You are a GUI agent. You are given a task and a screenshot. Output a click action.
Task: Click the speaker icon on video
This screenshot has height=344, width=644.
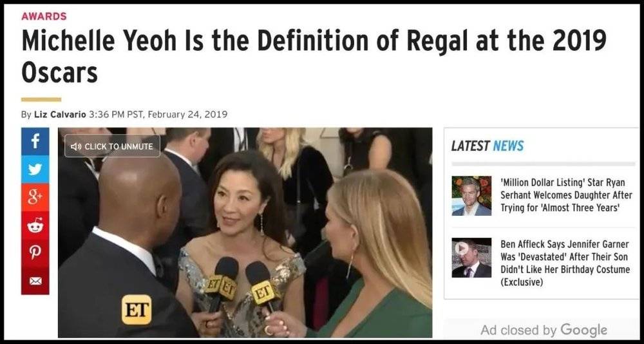click(x=75, y=146)
